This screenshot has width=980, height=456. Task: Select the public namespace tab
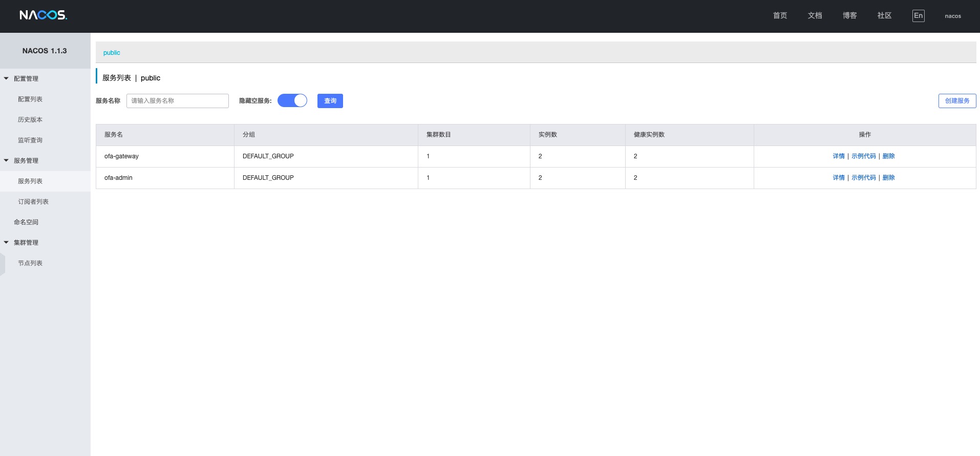pyautogui.click(x=112, y=53)
